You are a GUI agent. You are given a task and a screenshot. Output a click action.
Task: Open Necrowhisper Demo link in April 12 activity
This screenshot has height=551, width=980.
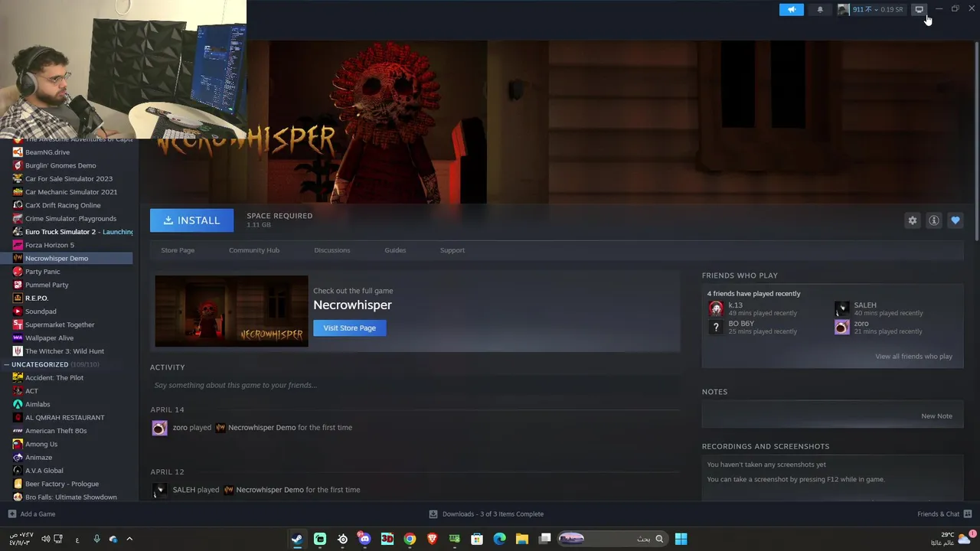click(269, 490)
